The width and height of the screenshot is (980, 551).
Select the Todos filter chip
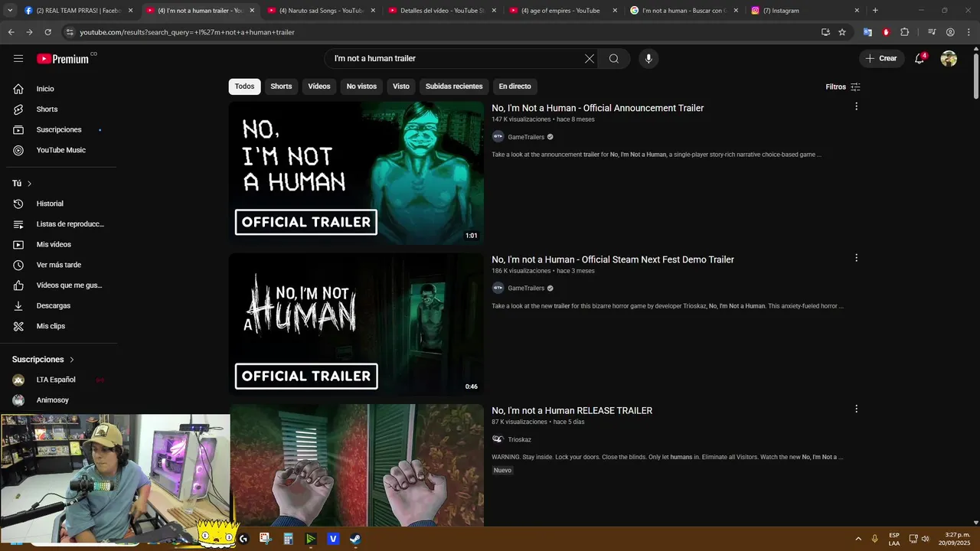pyautogui.click(x=244, y=86)
